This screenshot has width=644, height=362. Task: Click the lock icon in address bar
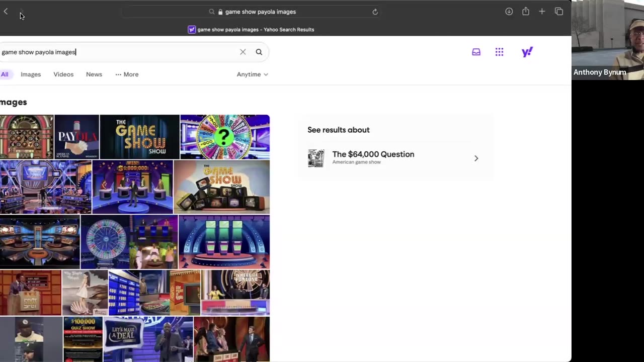pyautogui.click(x=220, y=12)
